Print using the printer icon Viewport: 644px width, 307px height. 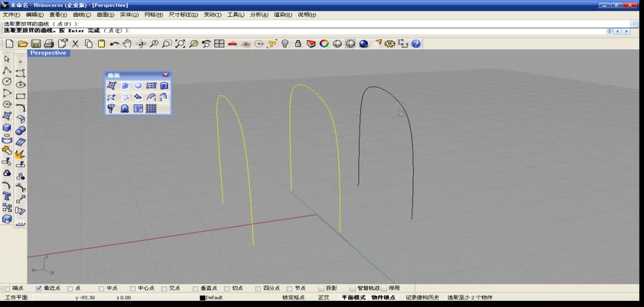[x=49, y=44]
